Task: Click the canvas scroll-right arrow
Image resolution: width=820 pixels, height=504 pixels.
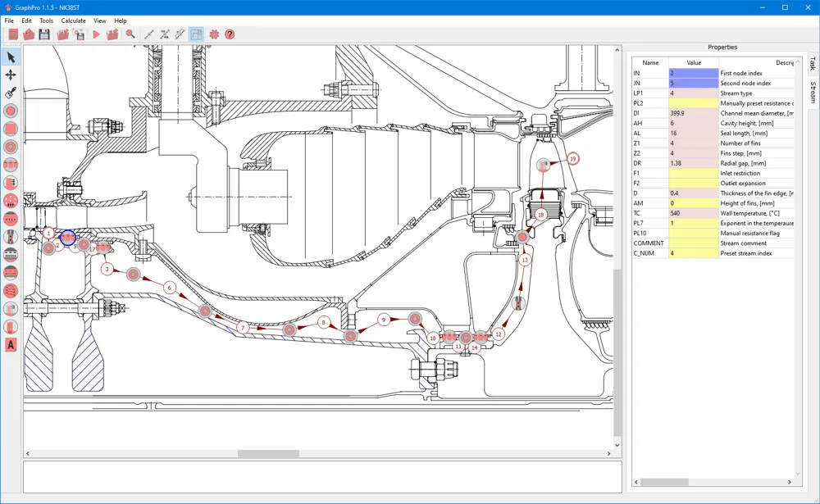Action: point(608,454)
